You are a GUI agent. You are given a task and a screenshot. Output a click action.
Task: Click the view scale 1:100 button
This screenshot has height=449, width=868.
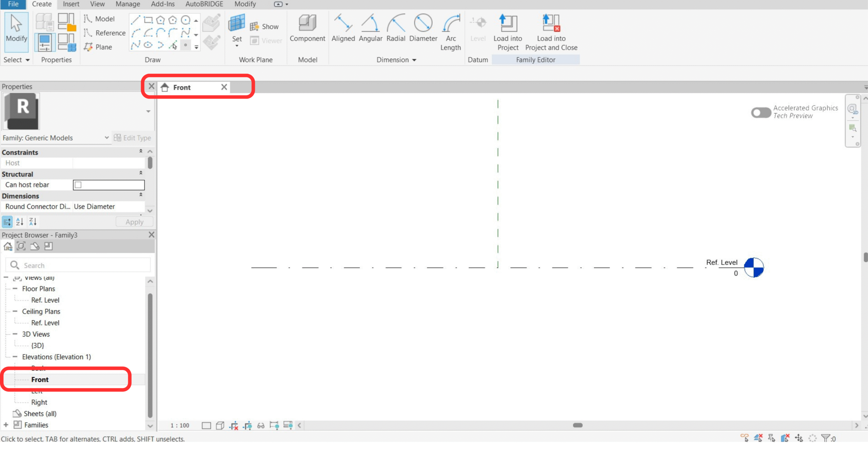pyautogui.click(x=180, y=426)
